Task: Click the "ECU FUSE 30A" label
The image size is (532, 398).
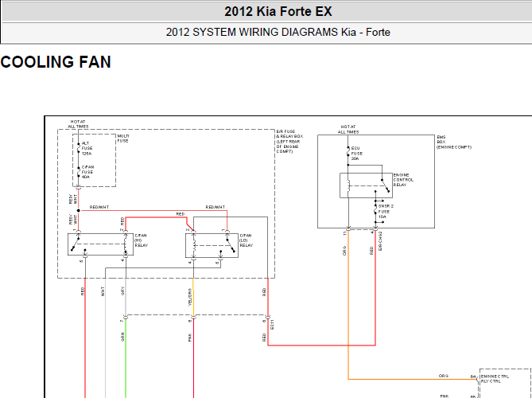Action: pos(356,154)
